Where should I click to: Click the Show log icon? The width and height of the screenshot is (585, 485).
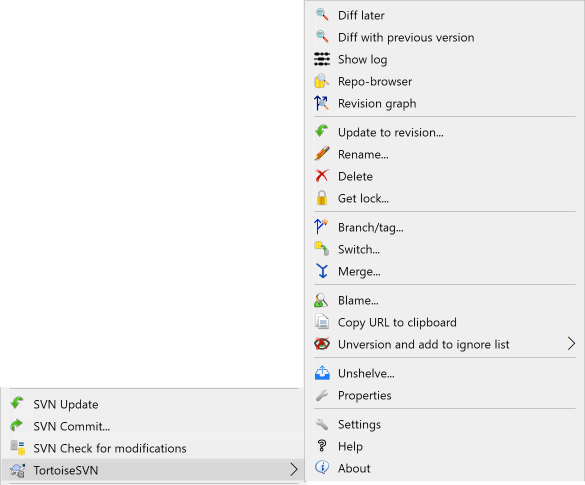(x=322, y=59)
